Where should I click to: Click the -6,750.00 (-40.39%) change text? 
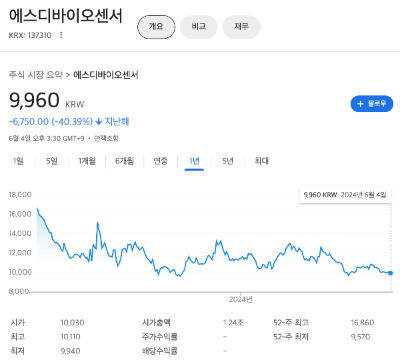click(x=51, y=122)
